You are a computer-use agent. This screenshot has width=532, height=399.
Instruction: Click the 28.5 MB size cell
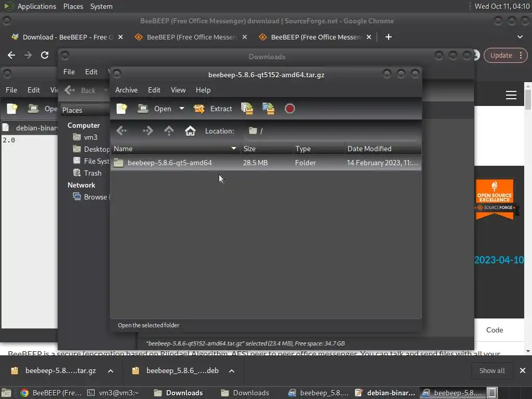(x=255, y=163)
